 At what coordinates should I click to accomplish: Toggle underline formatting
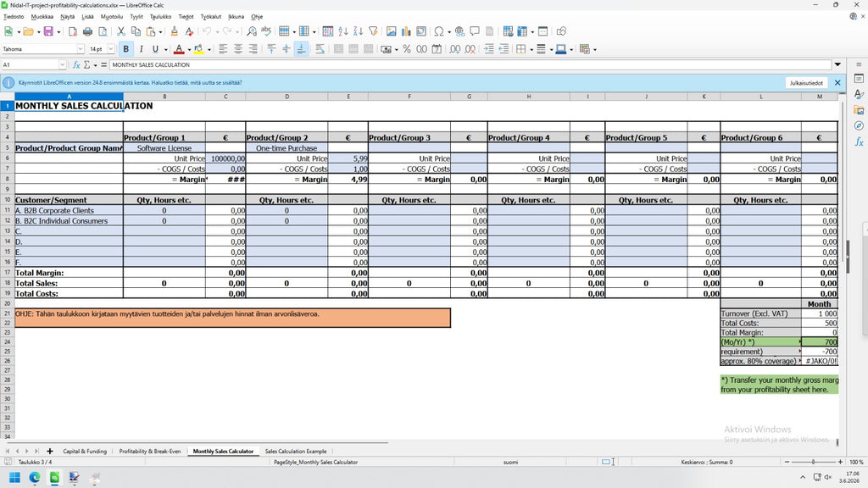point(156,49)
